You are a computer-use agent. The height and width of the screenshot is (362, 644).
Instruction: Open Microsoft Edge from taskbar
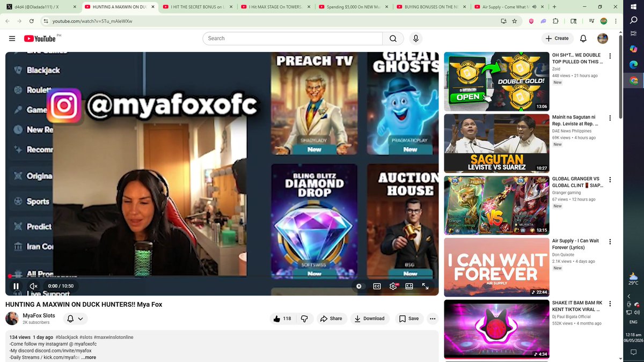click(633, 64)
